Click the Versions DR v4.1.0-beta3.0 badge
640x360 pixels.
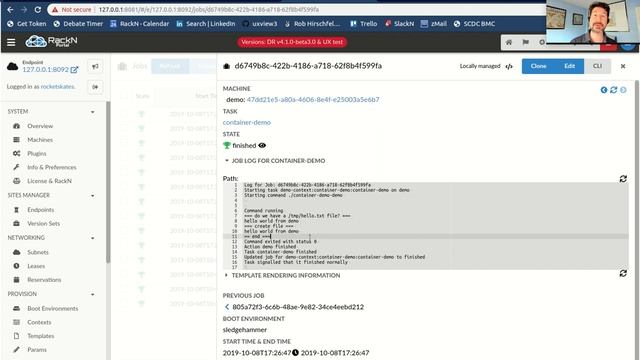pyautogui.click(x=292, y=42)
